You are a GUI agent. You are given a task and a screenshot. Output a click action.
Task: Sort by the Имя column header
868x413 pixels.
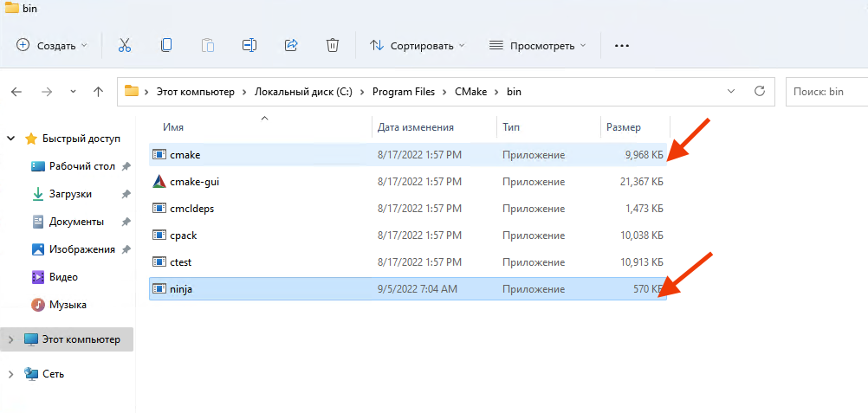pos(173,127)
